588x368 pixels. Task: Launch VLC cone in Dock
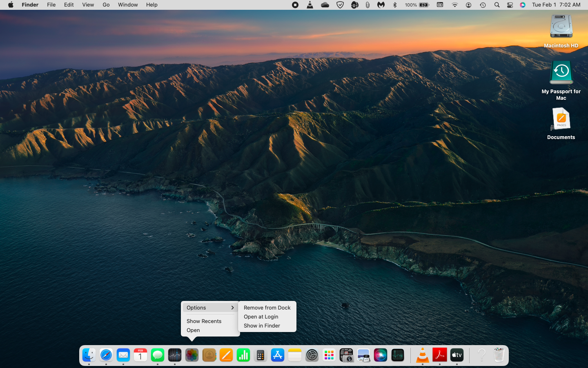(x=422, y=355)
